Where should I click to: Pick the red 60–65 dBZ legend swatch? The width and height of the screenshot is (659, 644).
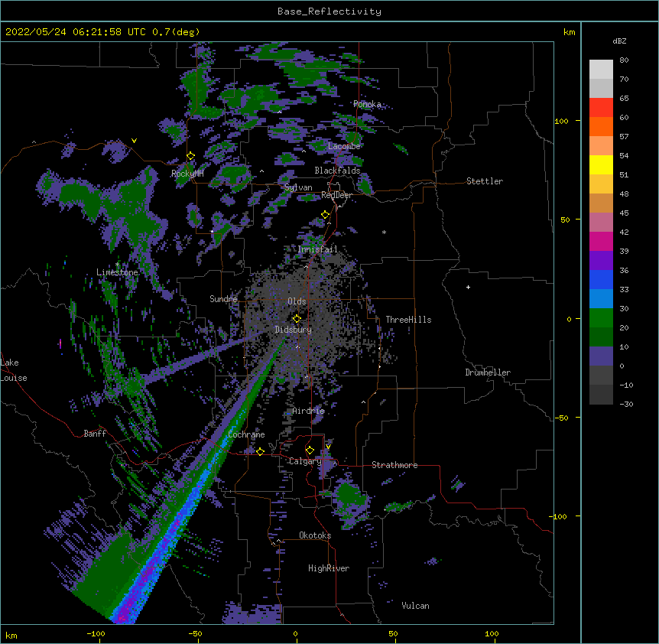coord(601,107)
